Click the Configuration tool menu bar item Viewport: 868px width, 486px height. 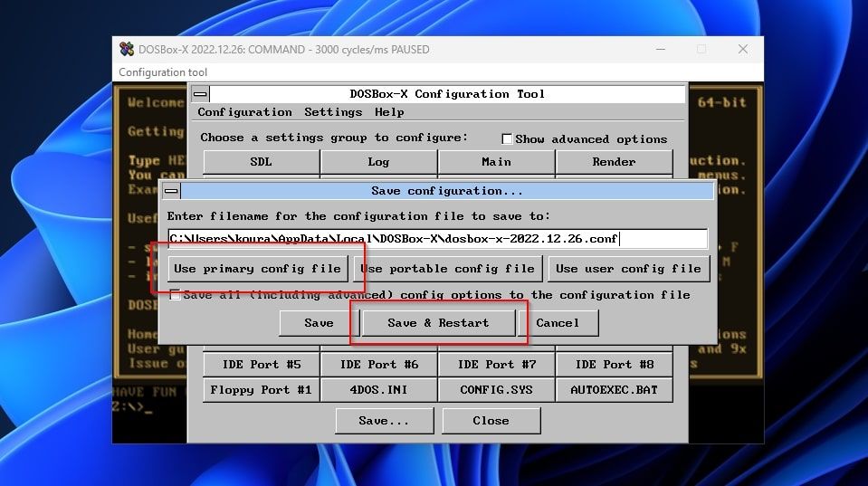click(x=163, y=72)
